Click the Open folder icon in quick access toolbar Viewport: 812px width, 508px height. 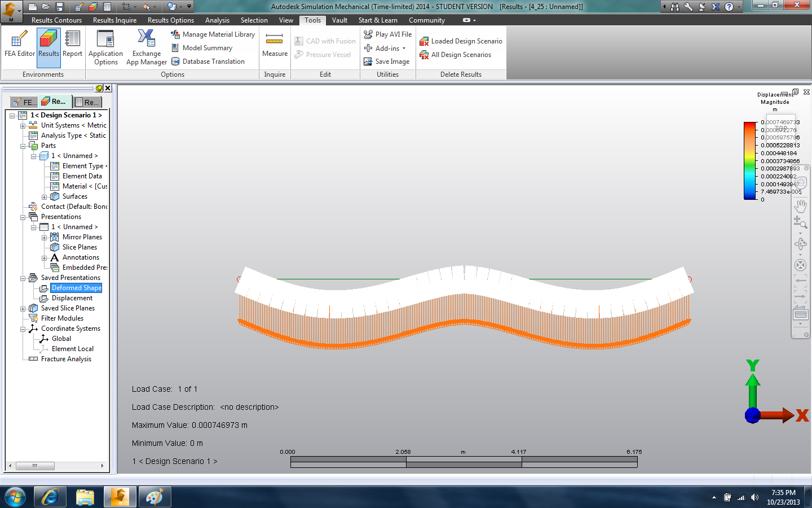pos(46,7)
